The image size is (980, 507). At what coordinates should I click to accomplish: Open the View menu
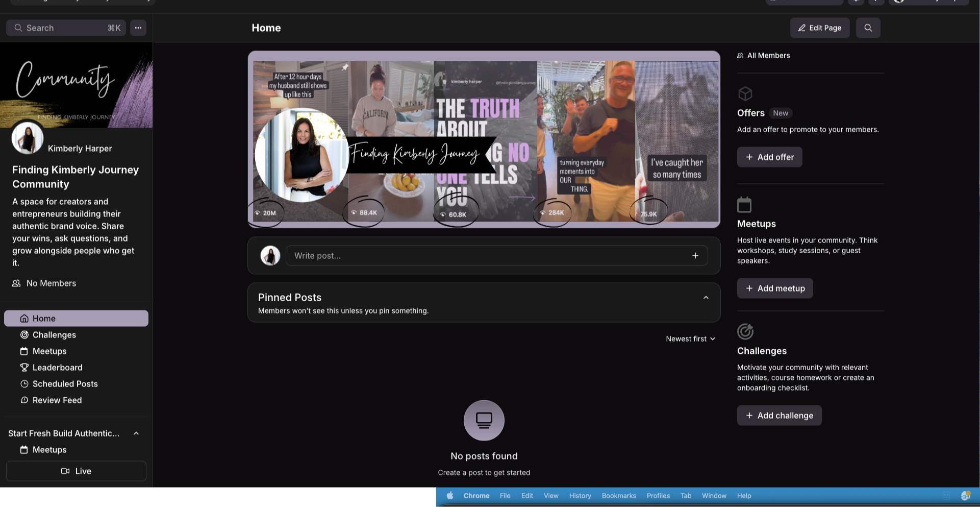point(551,496)
